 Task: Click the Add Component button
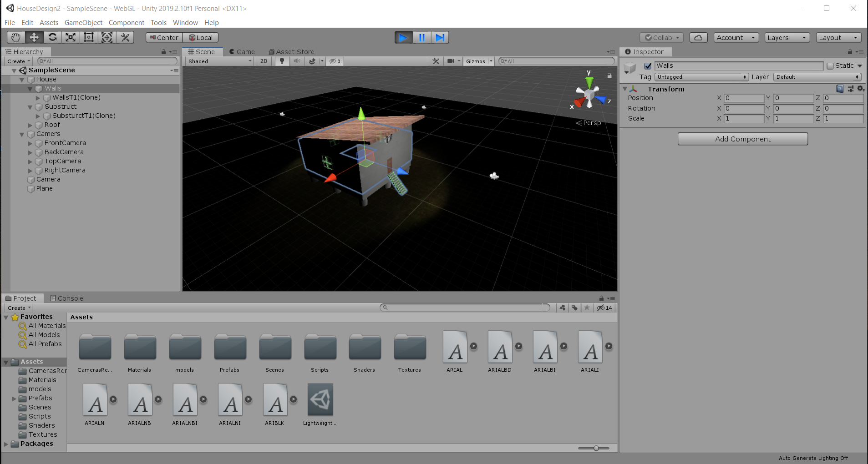pyautogui.click(x=742, y=139)
